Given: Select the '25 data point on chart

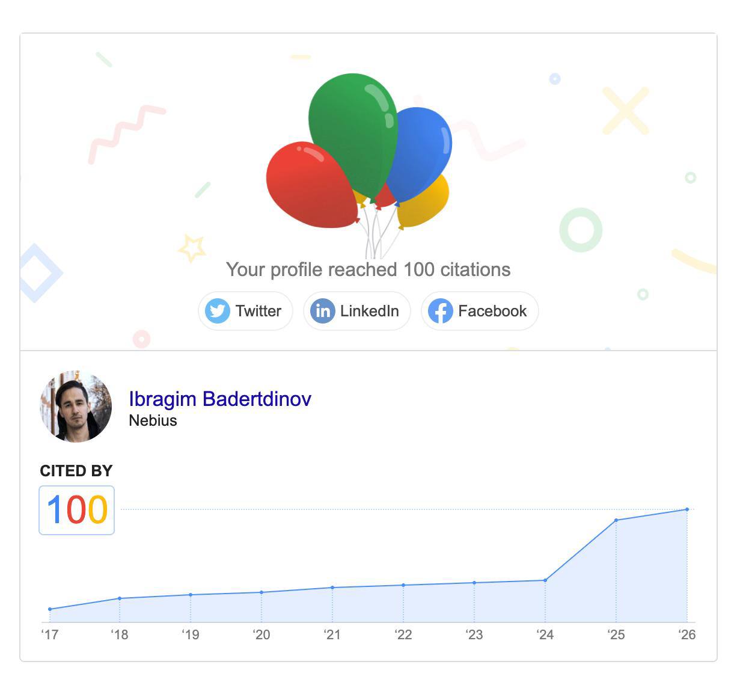Looking at the screenshot, I should pyautogui.click(x=616, y=520).
